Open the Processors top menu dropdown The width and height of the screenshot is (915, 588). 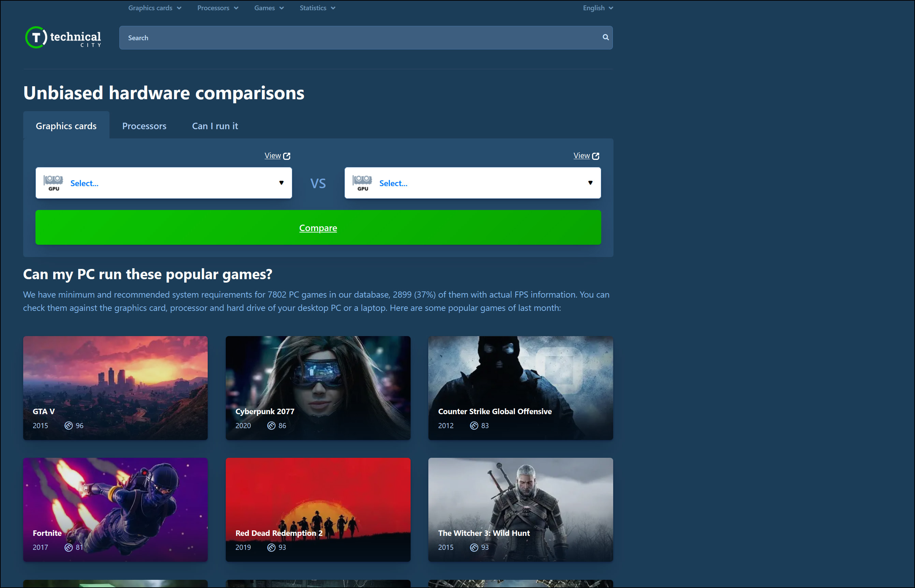(x=218, y=8)
